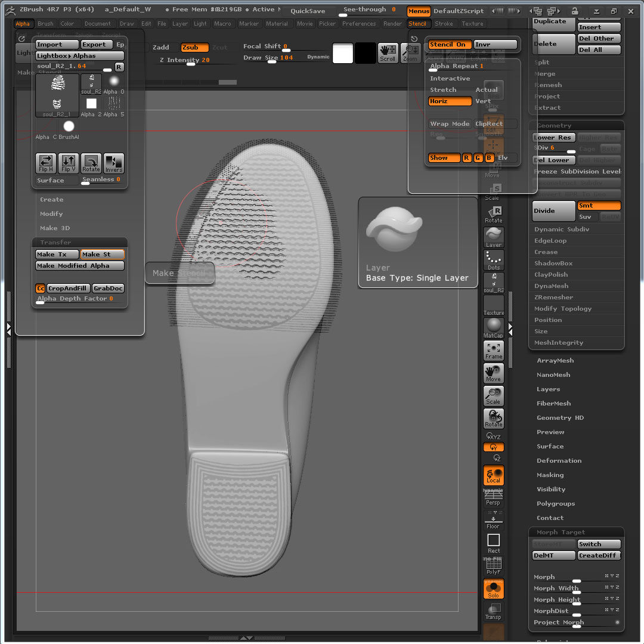Toggle Persp perspective view

tap(493, 497)
